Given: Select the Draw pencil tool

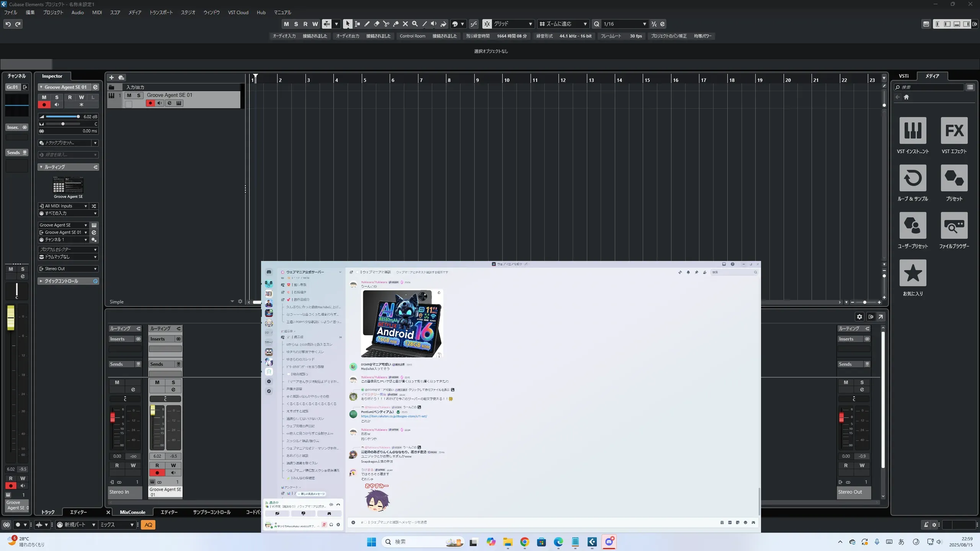Looking at the screenshot, I should coord(367,24).
